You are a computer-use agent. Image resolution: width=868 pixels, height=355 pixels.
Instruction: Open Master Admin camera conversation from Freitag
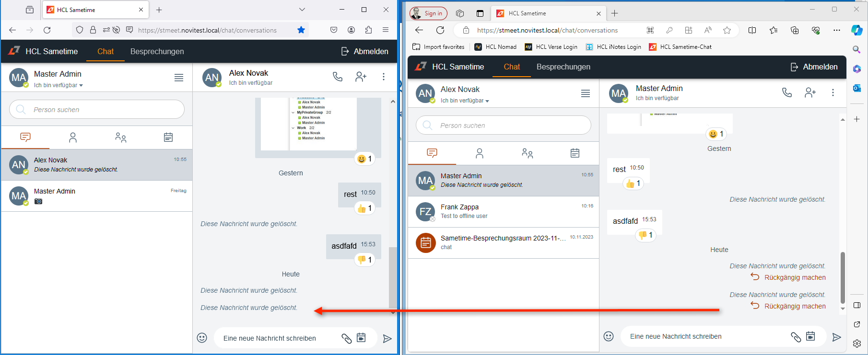click(x=97, y=196)
